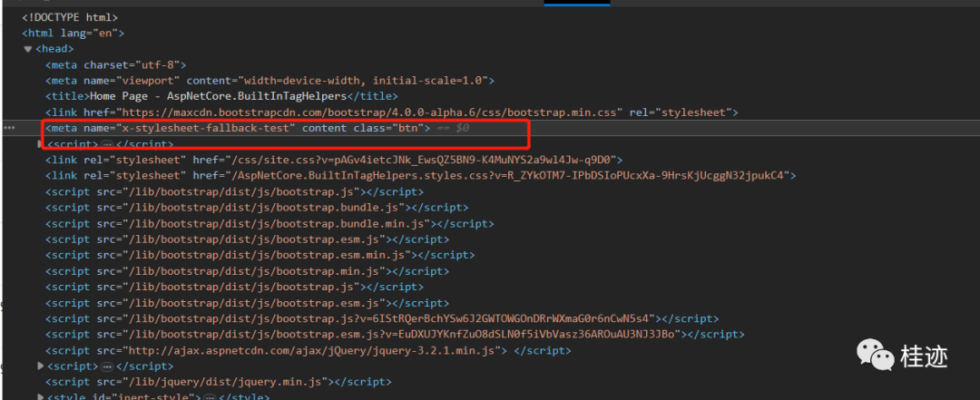The image size is (980, 400).
Task: Click the "width=device-width, initial-scale=1.0" content value
Action: (363, 81)
